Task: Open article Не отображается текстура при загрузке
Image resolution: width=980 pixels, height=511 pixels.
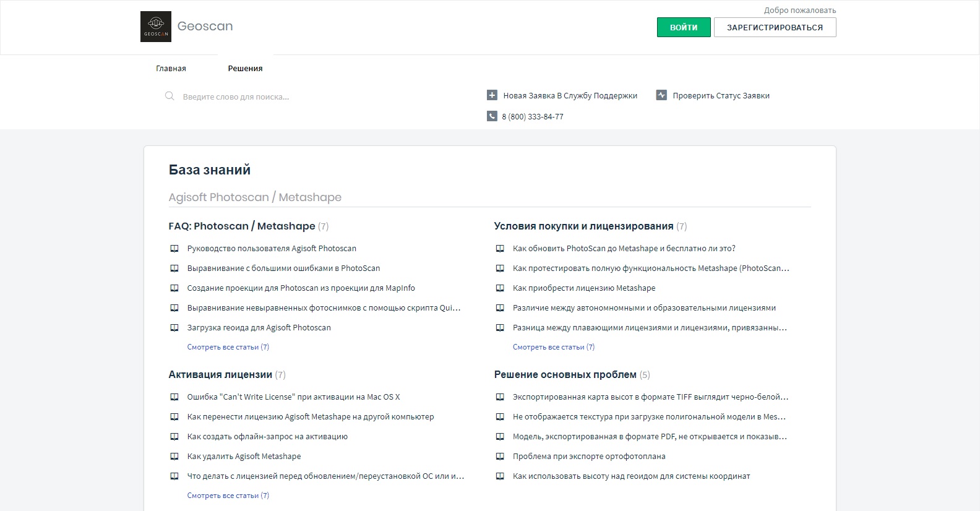Action: [649, 417]
